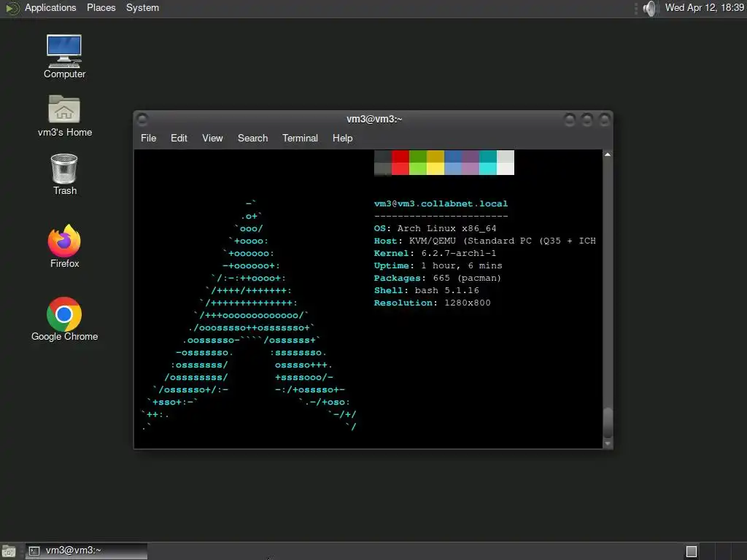747x560 pixels.
Task: Click the scrollbar down arrow in the terminal
Action: coord(608,443)
